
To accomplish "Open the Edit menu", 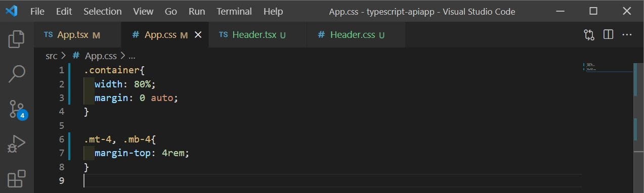I will (x=64, y=11).
